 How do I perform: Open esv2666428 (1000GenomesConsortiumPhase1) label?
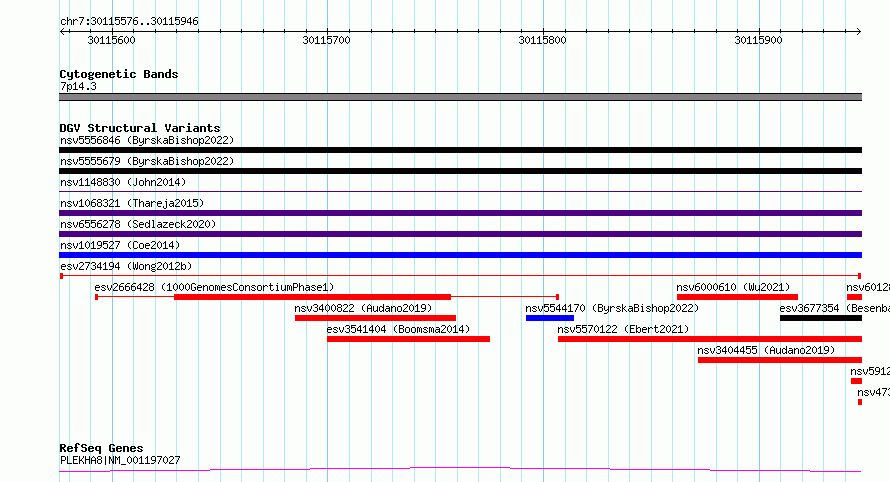click(215, 287)
